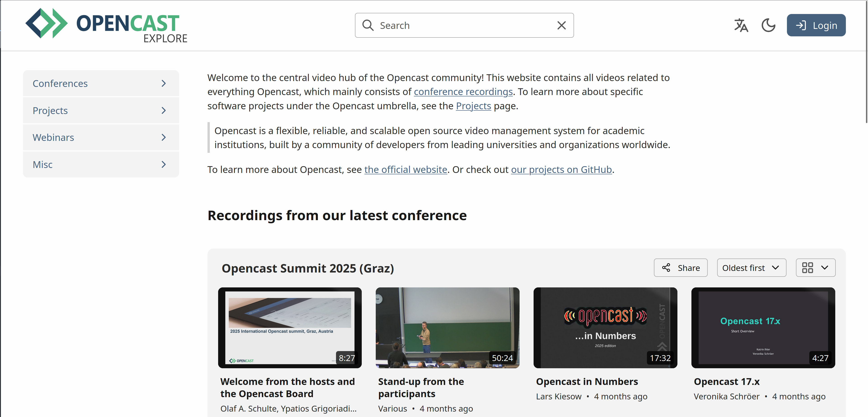Click the login arrow icon
868x417 pixels.
802,25
